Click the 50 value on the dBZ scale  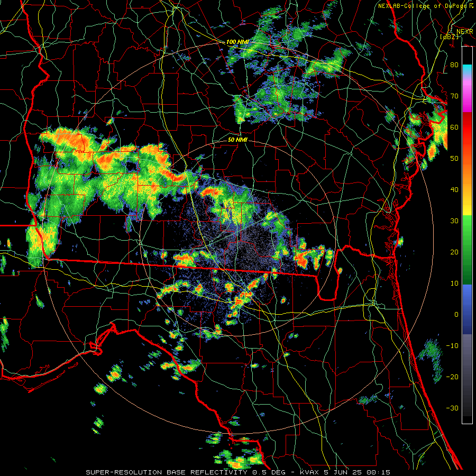click(x=454, y=159)
